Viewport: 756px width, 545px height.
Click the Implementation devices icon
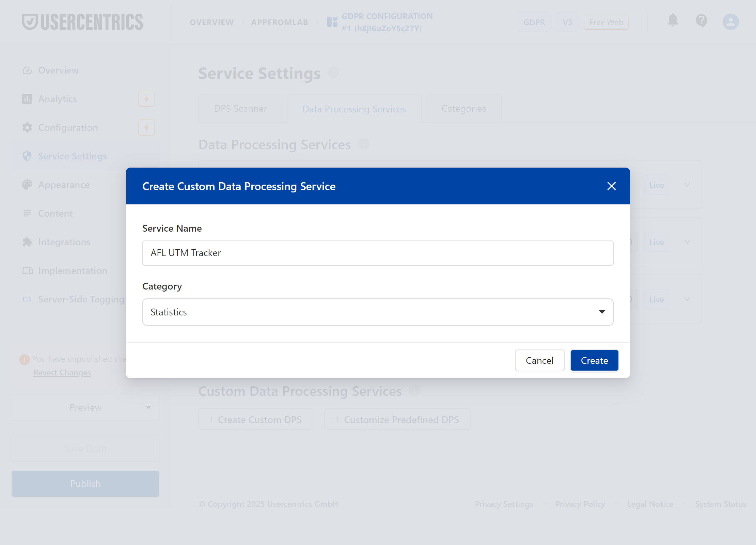27,270
